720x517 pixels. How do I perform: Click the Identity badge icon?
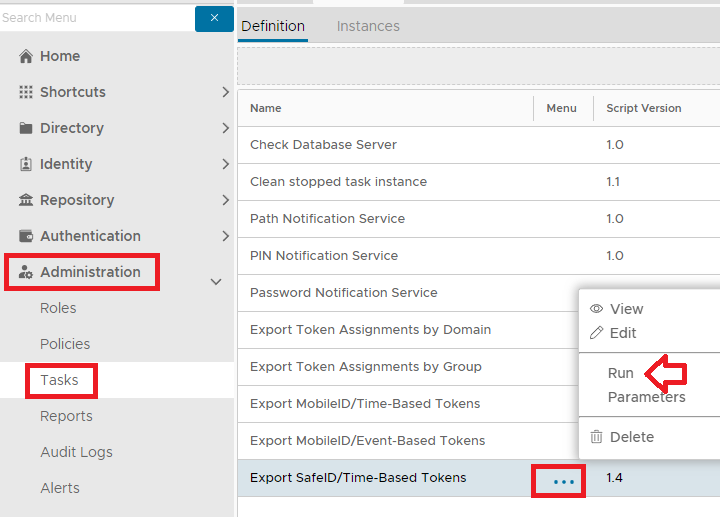[26, 164]
